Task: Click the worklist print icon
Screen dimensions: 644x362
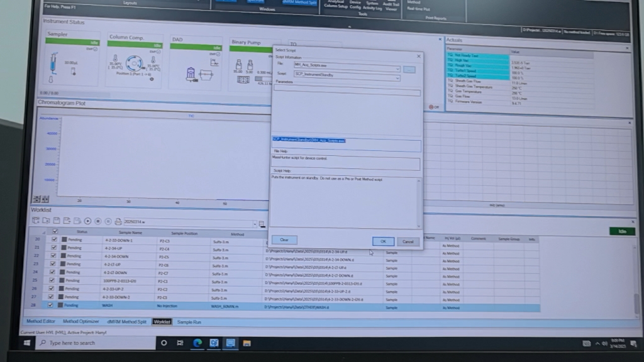Action: (x=118, y=222)
